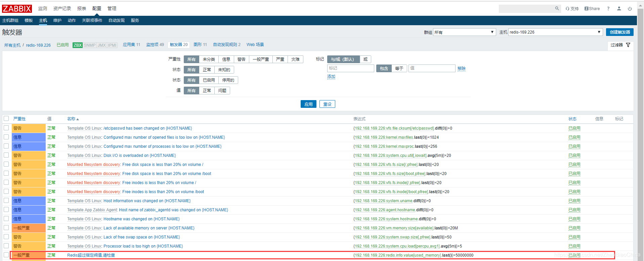Check the Disk I/O overloaded trigger row
This screenshot has height=261, width=644.
[x=6, y=155]
